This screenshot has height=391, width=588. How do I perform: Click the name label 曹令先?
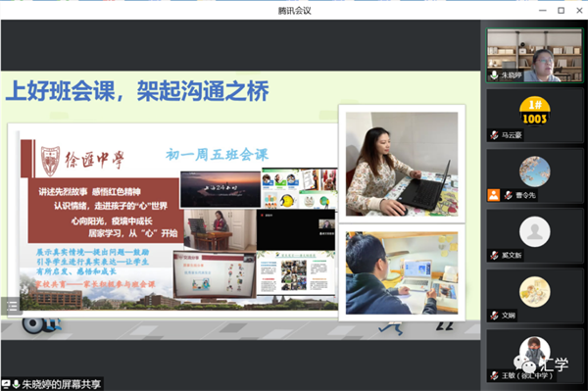pos(525,195)
